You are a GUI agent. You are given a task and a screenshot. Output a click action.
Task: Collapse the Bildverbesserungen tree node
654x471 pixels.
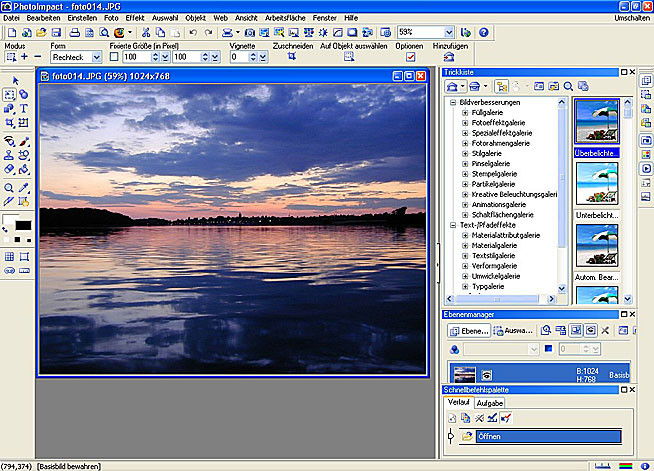point(453,102)
